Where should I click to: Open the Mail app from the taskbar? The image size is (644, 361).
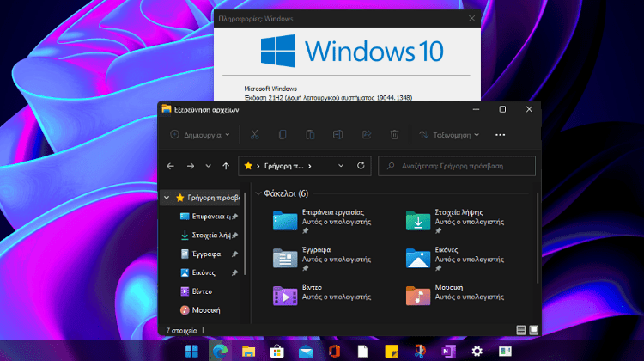point(306,352)
